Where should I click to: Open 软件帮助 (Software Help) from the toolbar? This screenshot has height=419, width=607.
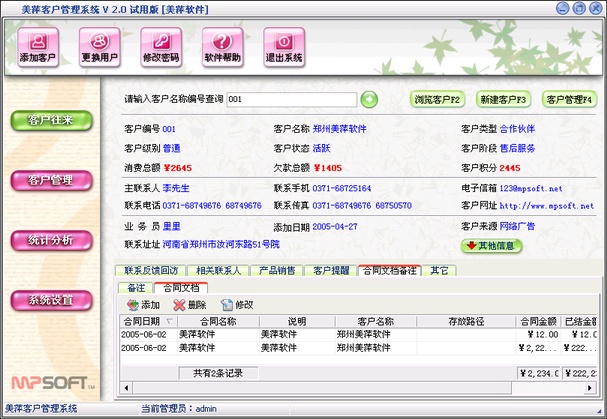pyautogui.click(x=222, y=44)
